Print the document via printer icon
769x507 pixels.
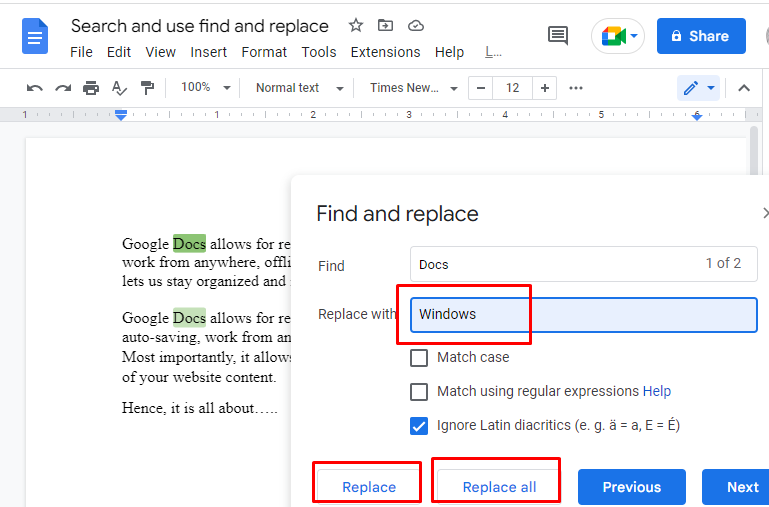tap(91, 88)
